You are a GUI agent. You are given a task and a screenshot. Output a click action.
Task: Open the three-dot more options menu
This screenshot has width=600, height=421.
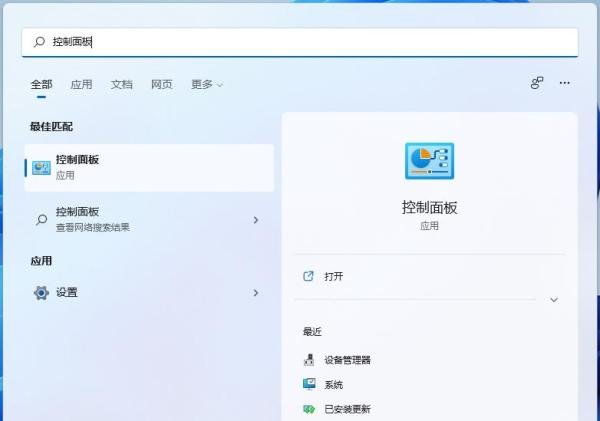[564, 83]
